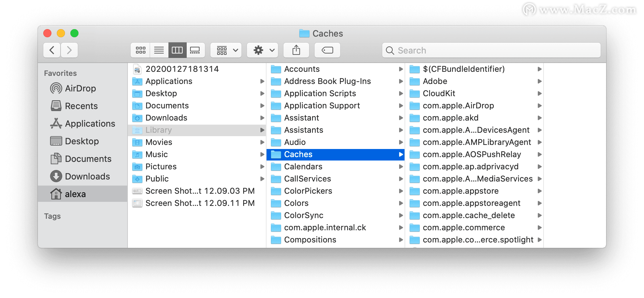644x298 pixels.
Task: Select com.apple.cache_delete folder
Action: click(474, 215)
